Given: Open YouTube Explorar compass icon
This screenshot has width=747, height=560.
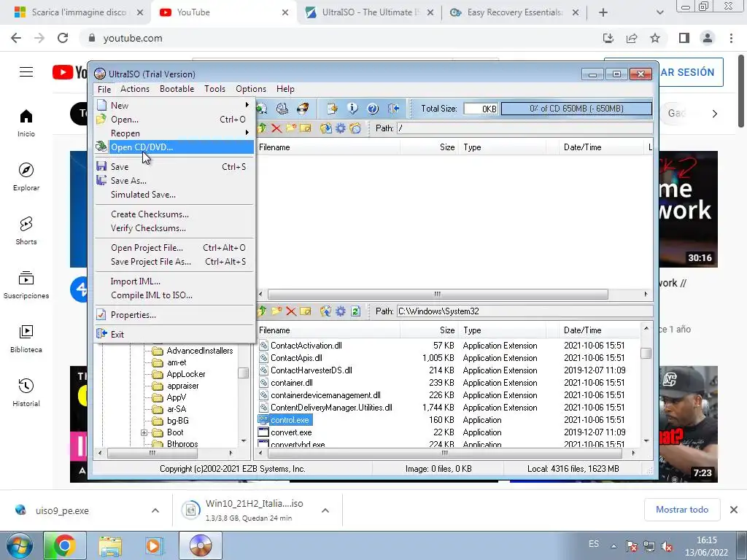Looking at the screenshot, I should click(26, 170).
